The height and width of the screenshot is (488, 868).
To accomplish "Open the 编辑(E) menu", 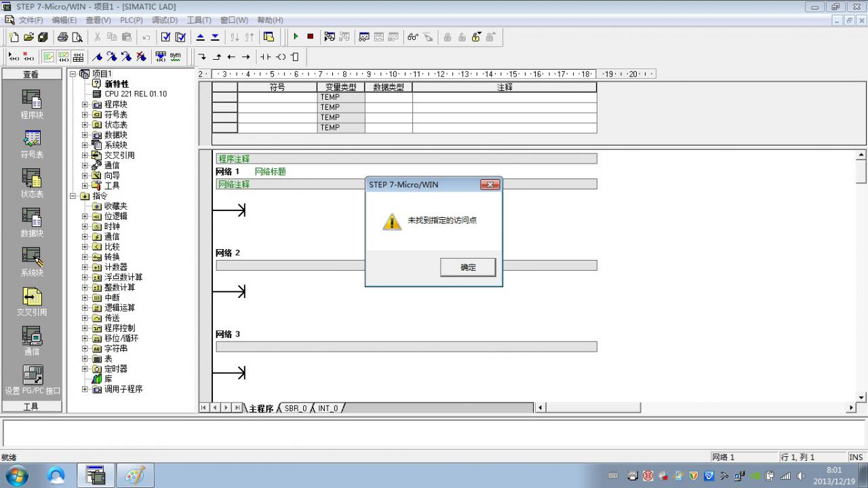I will tap(64, 20).
